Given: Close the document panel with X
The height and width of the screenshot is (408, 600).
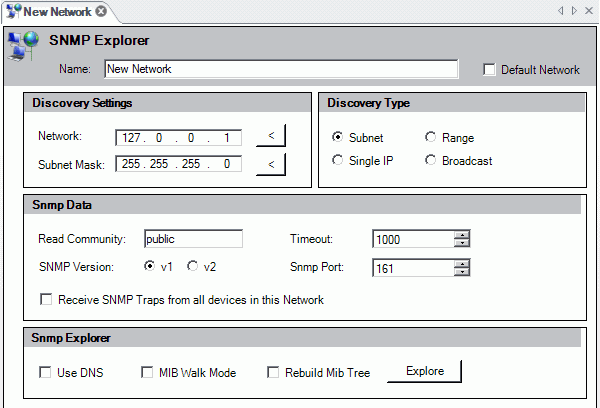Looking at the screenshot, I should click(x=588, y=11).
